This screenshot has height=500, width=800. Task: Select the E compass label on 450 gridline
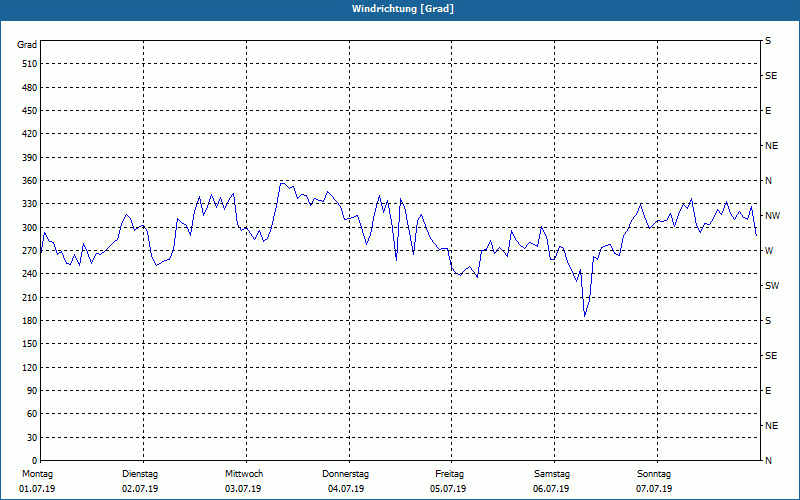(768, 111)
